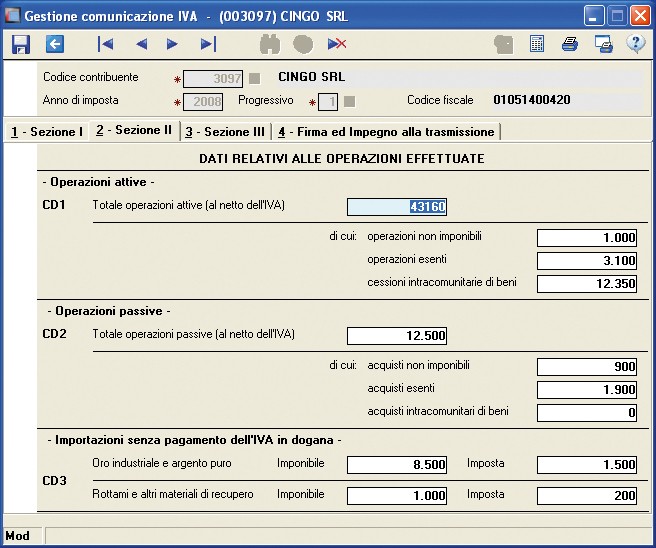Image resolution: width=656 pixels, height=548 pixels.
Task: Open the calculator icon
Action: click(537, 44)
